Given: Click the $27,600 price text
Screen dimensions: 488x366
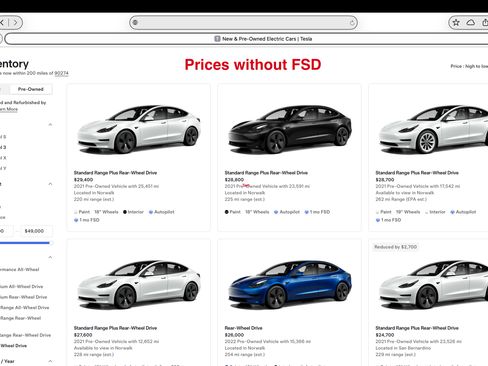Looking at the screenshot, I should click(83, 335).
